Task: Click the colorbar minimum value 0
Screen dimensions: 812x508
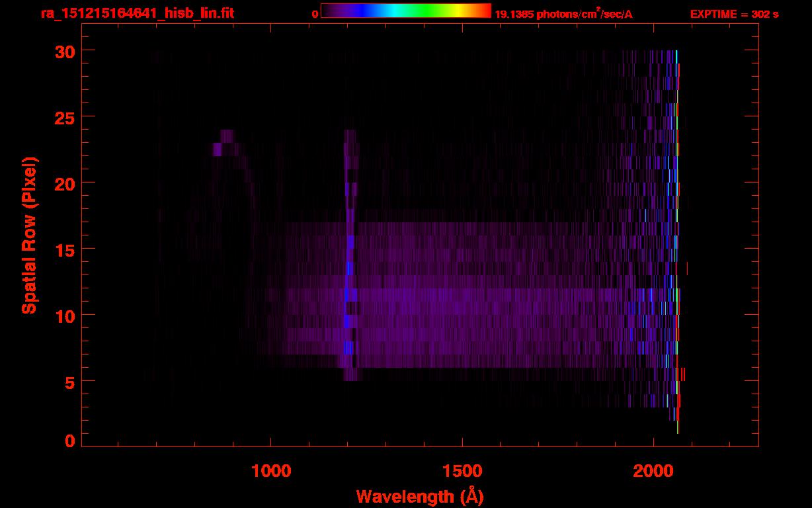Action: (x=315, y=14)
